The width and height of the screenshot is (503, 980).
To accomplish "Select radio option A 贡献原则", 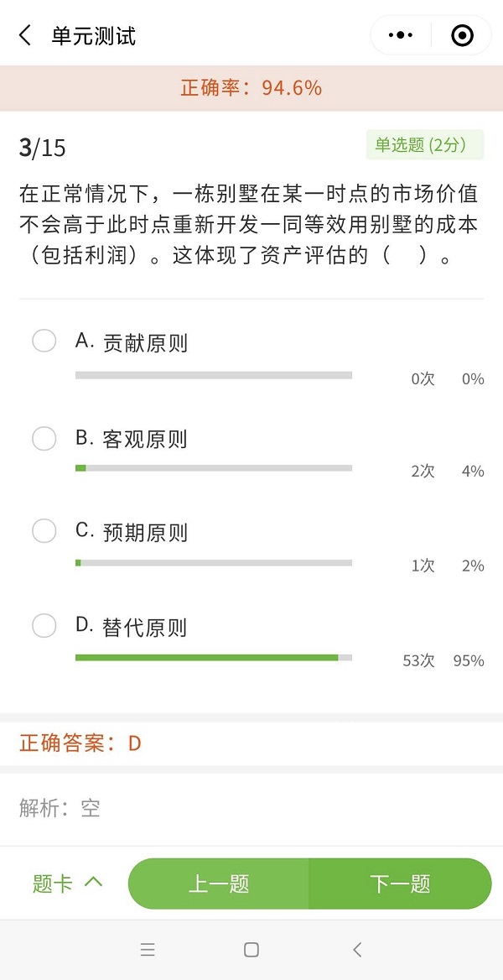I will 44,341.
